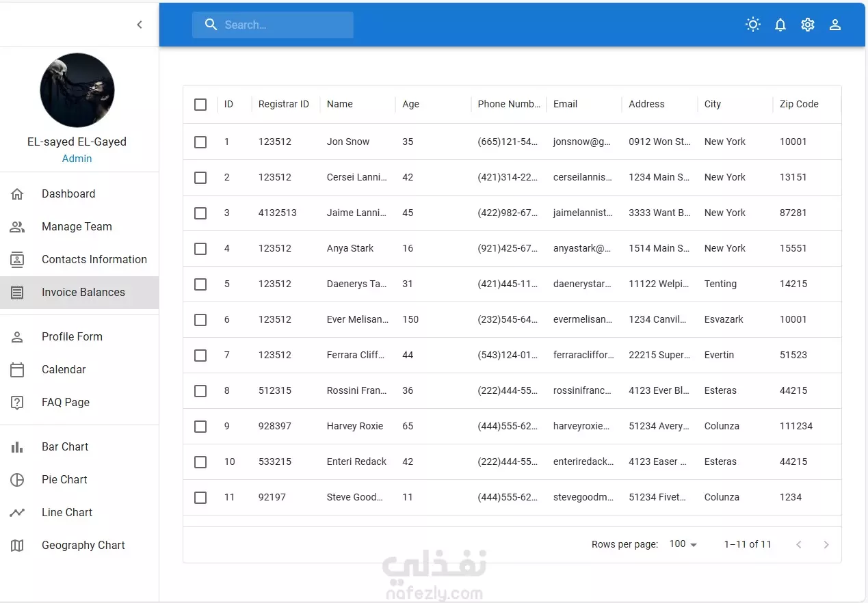Image resolution: width=868 pixels, height=603 pixels.
Task: Click the Profile Form person icon
Action: click(17, 337)
